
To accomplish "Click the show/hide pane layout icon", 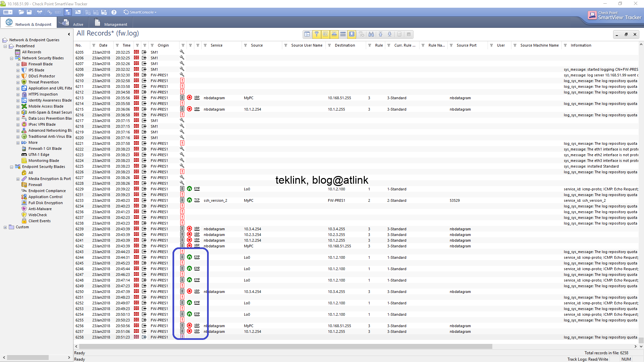I will point(307,34).
